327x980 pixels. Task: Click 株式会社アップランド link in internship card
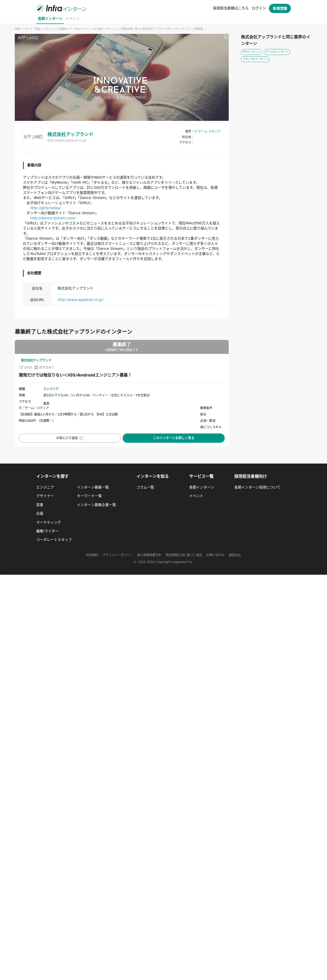[36, 360]
